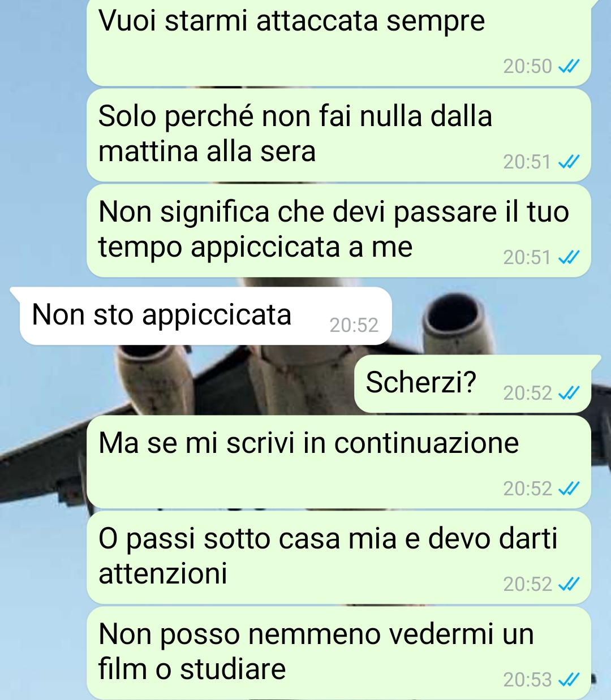Click the read ticks next to 20:53
The image size is (611, 700).
(569, 680)
